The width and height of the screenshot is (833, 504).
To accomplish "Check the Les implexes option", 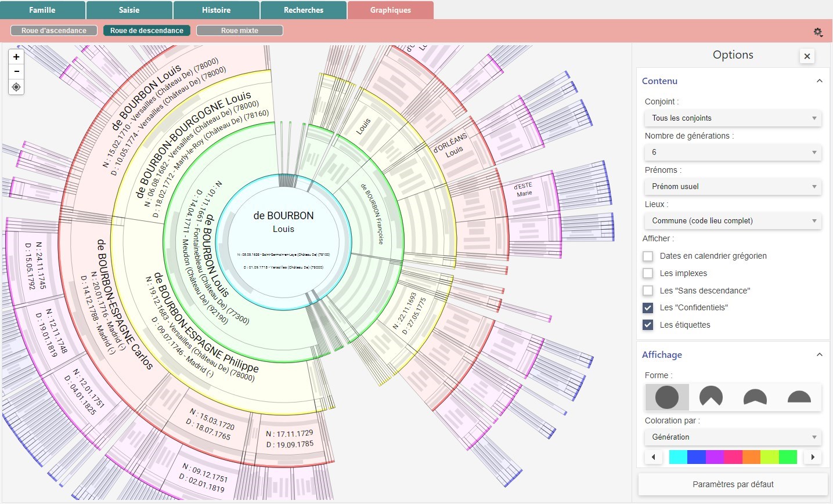I will (648, 273).
